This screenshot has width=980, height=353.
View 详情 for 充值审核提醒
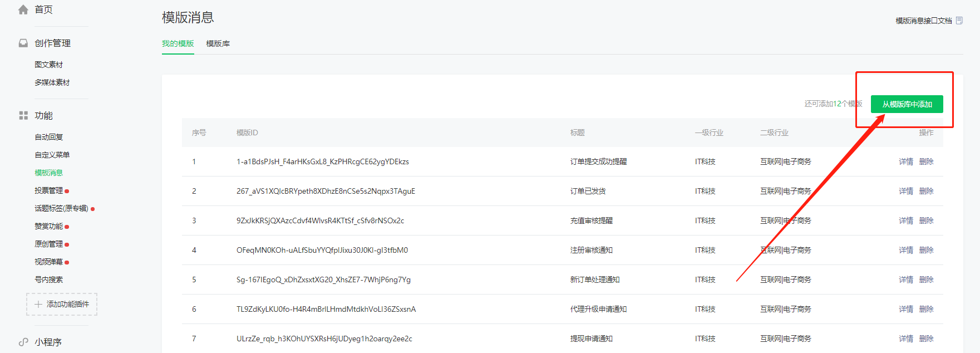click(x=906, y=220)
